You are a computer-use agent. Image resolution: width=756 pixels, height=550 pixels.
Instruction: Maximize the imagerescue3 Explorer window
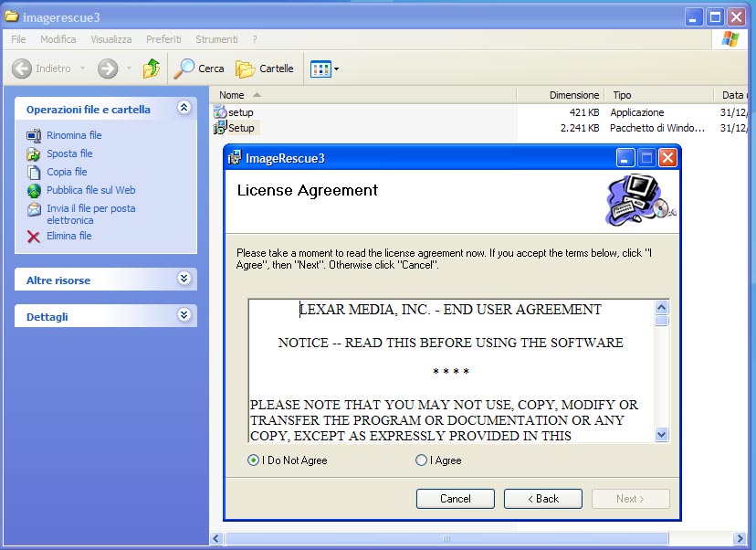pos(715,17)
